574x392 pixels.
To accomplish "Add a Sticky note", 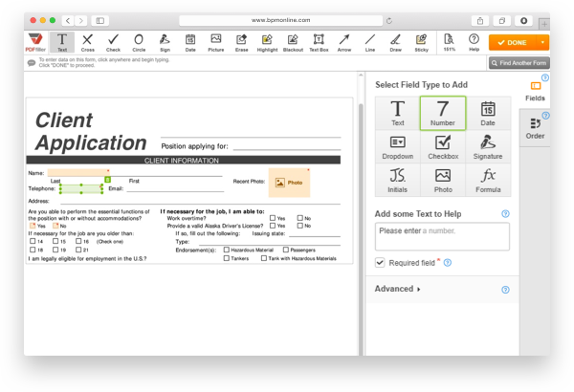I will pyautogui.click(x=421, y=42).
